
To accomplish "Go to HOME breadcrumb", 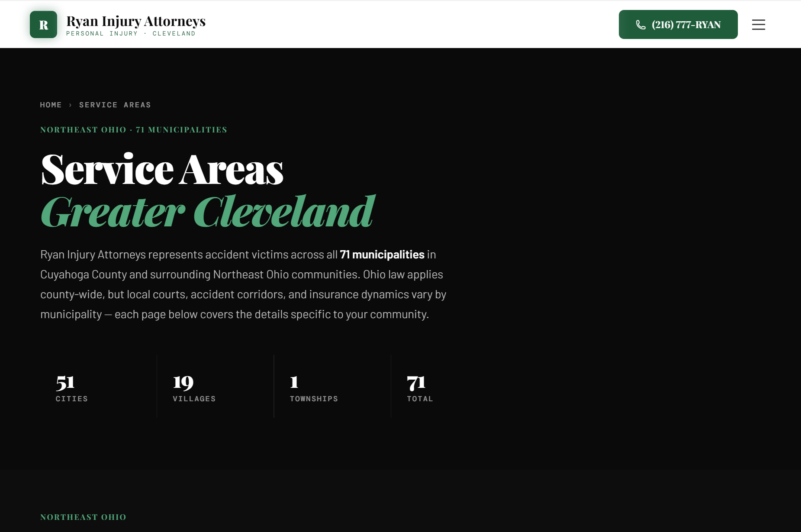I will [x=51, y=105].
